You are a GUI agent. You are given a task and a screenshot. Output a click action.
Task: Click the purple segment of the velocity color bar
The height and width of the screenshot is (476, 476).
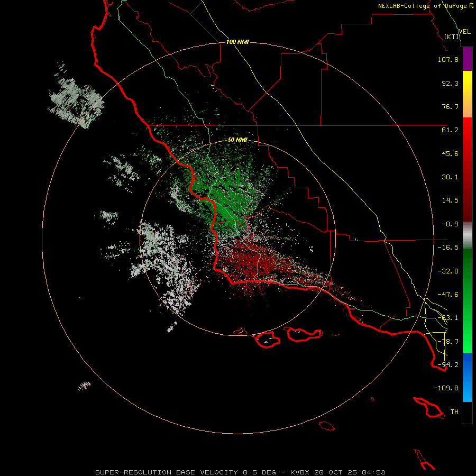[x=467, y=59]
